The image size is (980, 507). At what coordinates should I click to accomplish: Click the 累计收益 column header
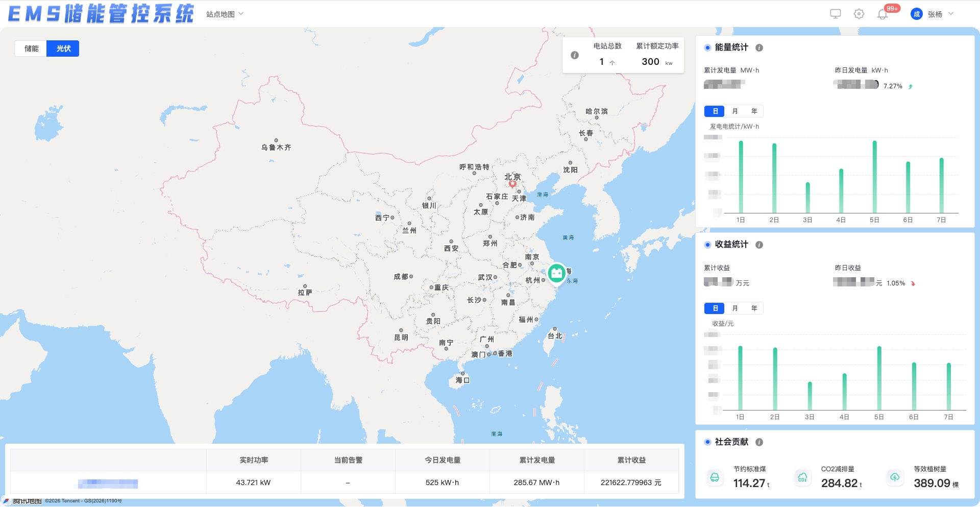point(631,460)
